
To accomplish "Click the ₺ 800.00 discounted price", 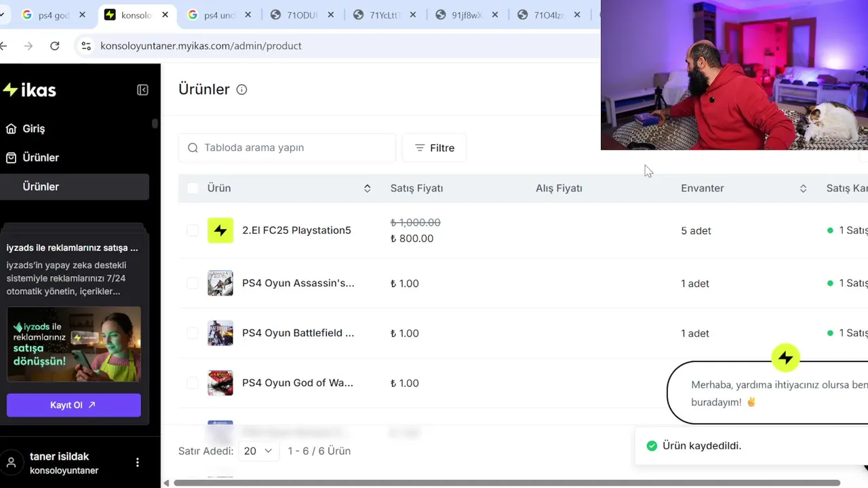I will (412, 239).
